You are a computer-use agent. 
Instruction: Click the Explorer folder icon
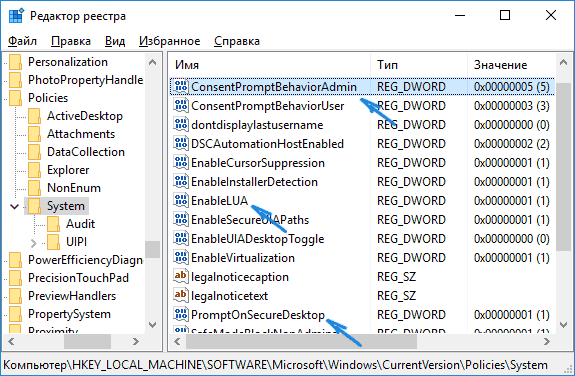tap(34, 170)
